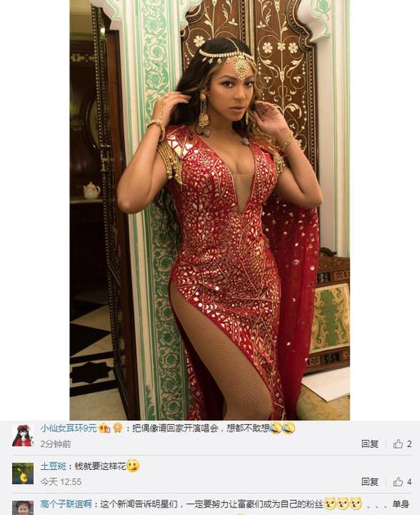This screenshot has height=515, width=420.
Task: Click the 今天 12:55 timestamp
Action: (60, 481)
